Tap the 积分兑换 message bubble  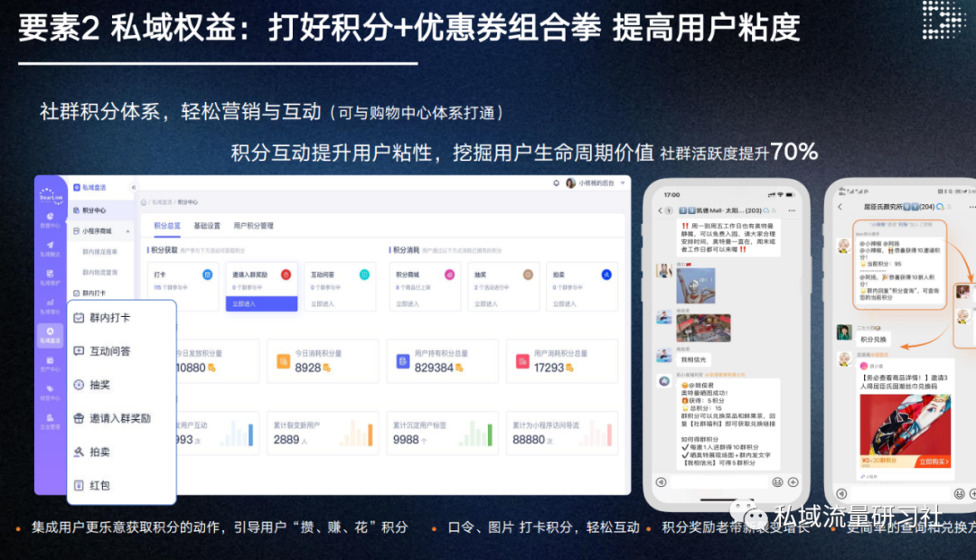[873, 340]
